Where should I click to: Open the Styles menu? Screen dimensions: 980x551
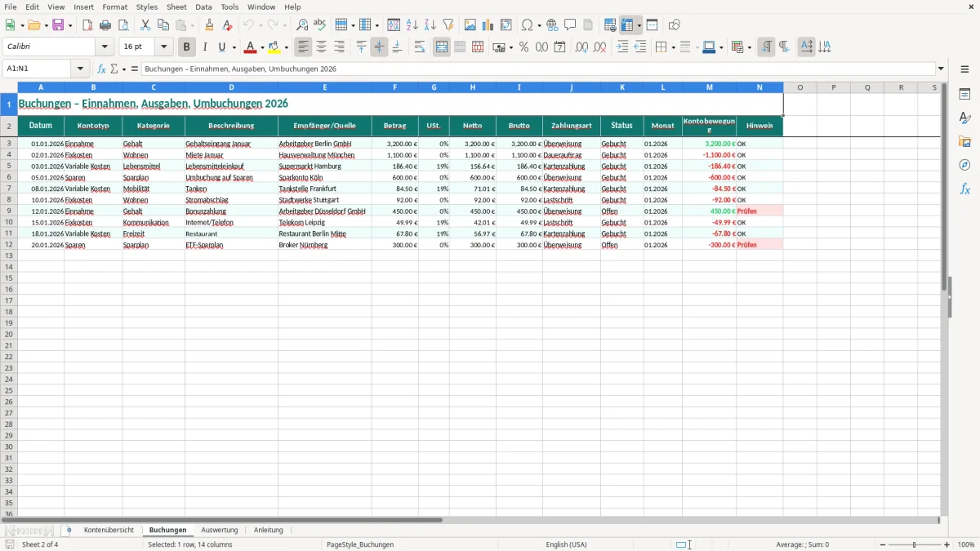pos(147,7)
